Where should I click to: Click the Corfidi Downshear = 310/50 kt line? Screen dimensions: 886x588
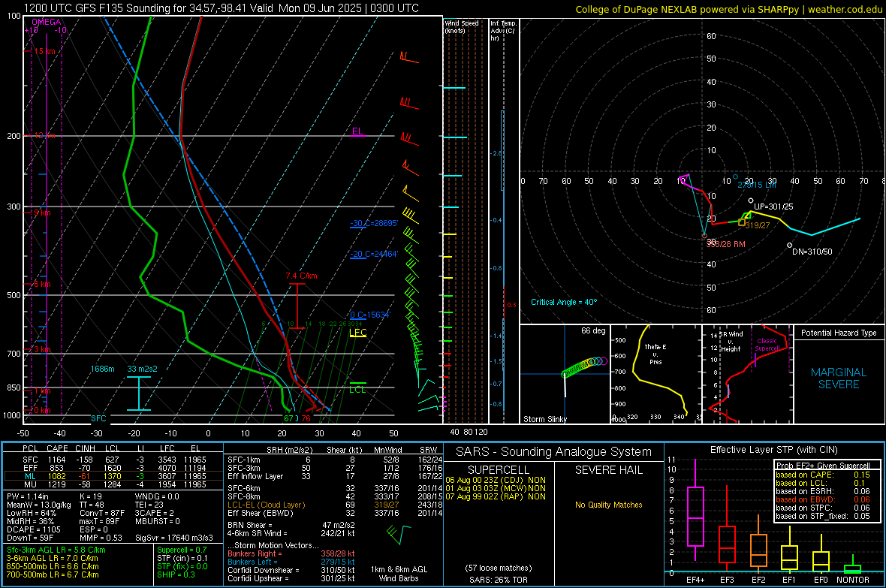pyautogui.click(x=291, y=570)
